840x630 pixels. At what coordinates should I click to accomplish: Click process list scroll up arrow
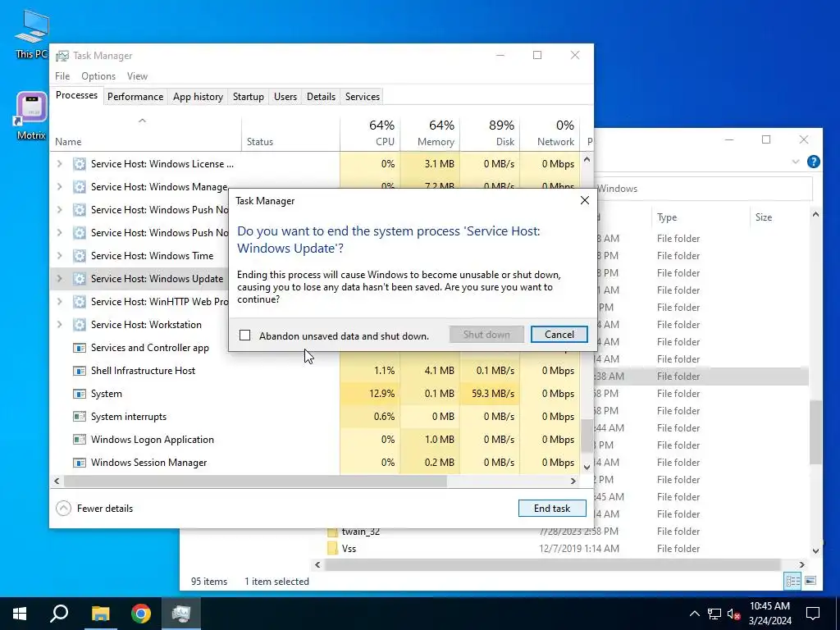click(x=587, y=159)
